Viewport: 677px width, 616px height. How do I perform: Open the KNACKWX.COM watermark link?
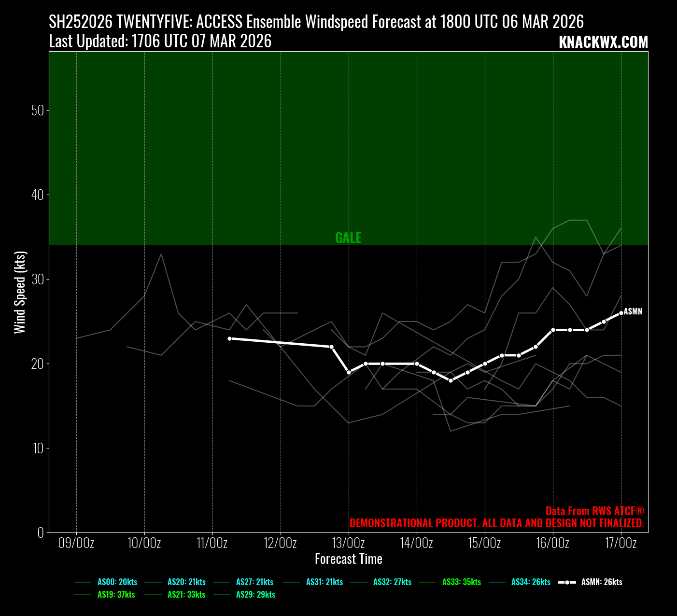coord(603,42)
